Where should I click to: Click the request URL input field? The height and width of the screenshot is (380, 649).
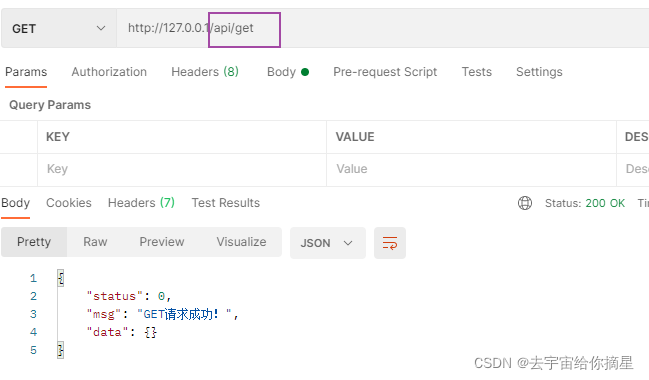pyautogui.click(x=382, y=29)
